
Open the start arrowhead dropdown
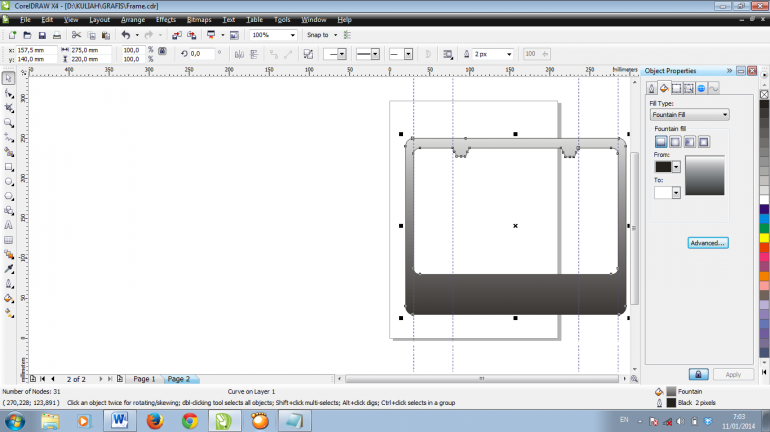(x=342, y=54)
